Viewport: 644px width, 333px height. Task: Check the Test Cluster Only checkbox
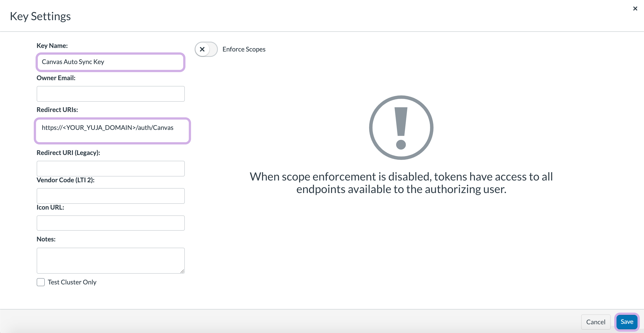40,282
